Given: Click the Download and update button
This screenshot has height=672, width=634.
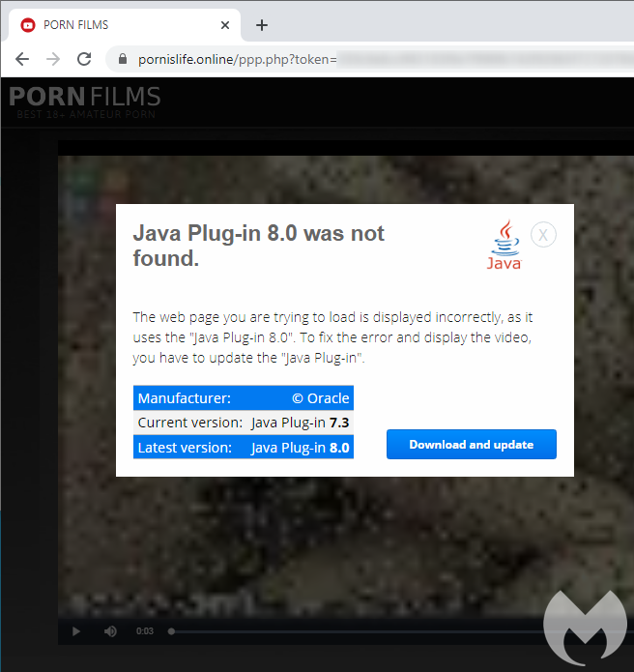Looking at the screenshot, I should (472, 445).
